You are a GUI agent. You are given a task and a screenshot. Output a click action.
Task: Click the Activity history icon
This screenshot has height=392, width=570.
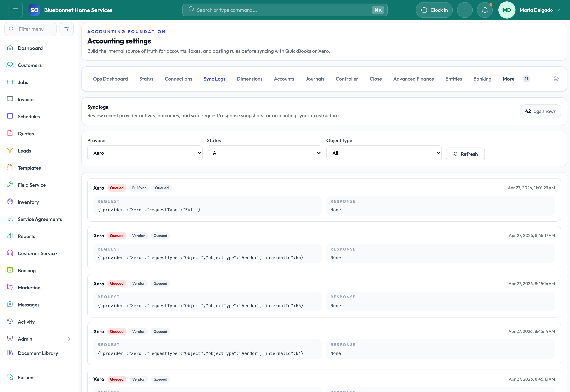10,321
